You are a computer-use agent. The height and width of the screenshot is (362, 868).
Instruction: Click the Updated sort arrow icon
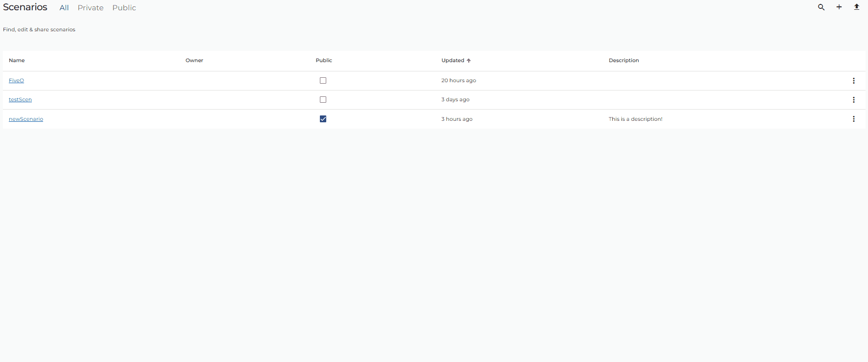click(469, 61)
